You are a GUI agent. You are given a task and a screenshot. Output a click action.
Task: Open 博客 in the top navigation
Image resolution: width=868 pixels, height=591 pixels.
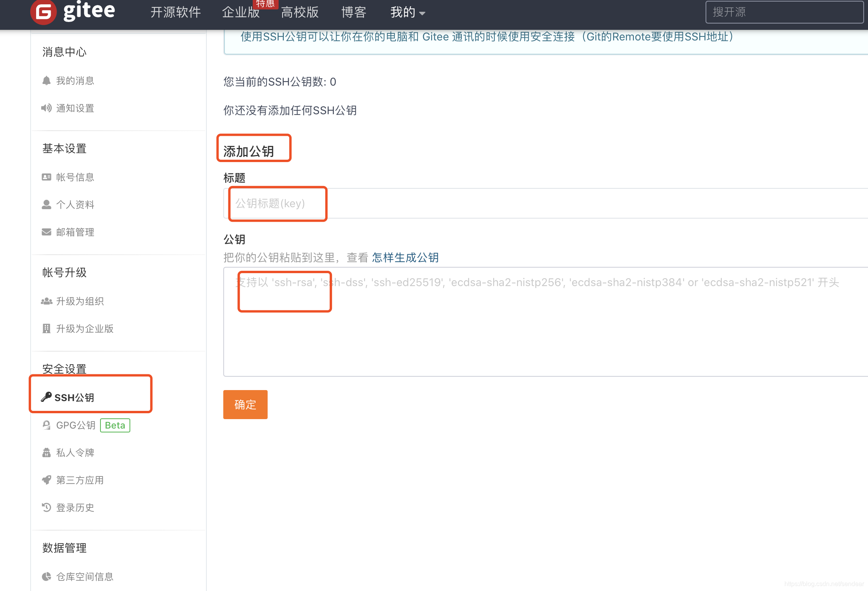click(x=354, y=13)
